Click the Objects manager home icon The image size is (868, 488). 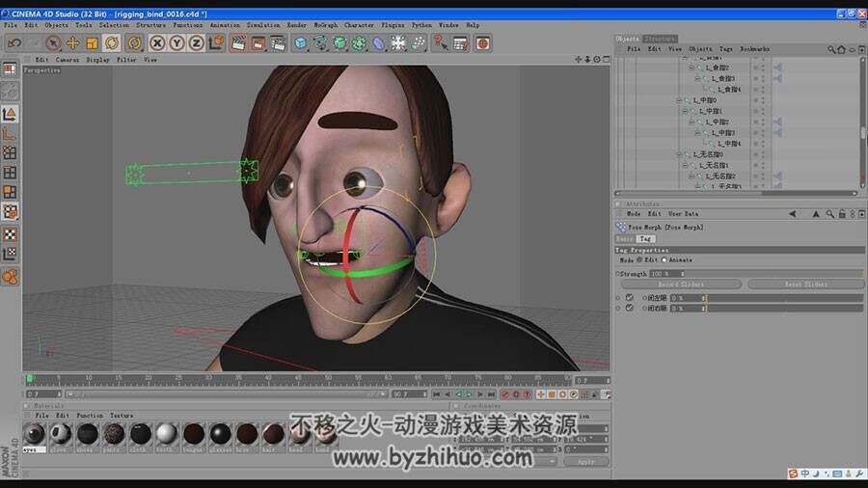pos(841,49)
